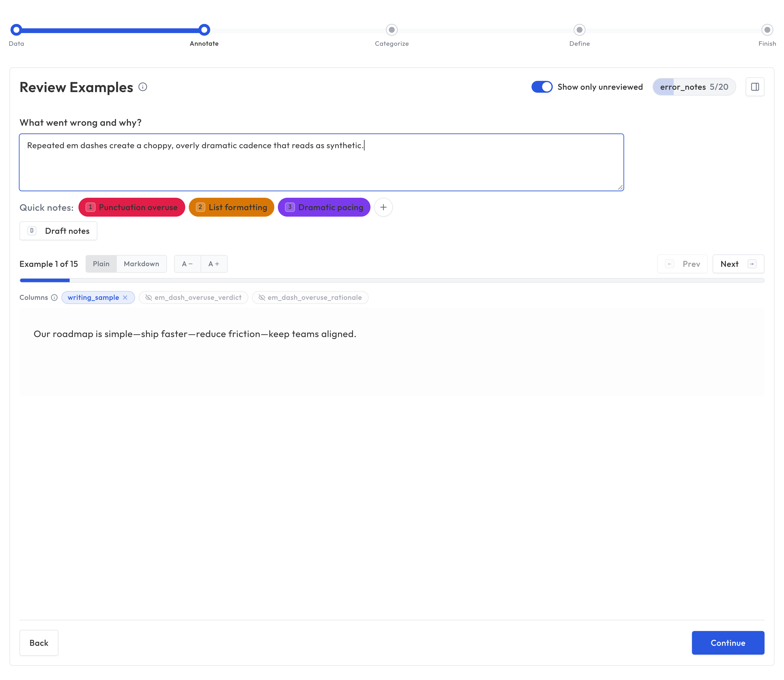Click the info icon next to Columns
Viewport: 784px width, 680px height.
point(54,297)
